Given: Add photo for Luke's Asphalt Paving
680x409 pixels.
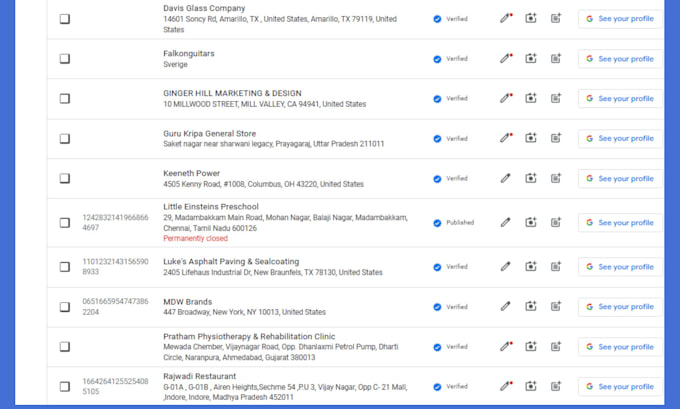Looking at the screenshot, I should (531, 266).
